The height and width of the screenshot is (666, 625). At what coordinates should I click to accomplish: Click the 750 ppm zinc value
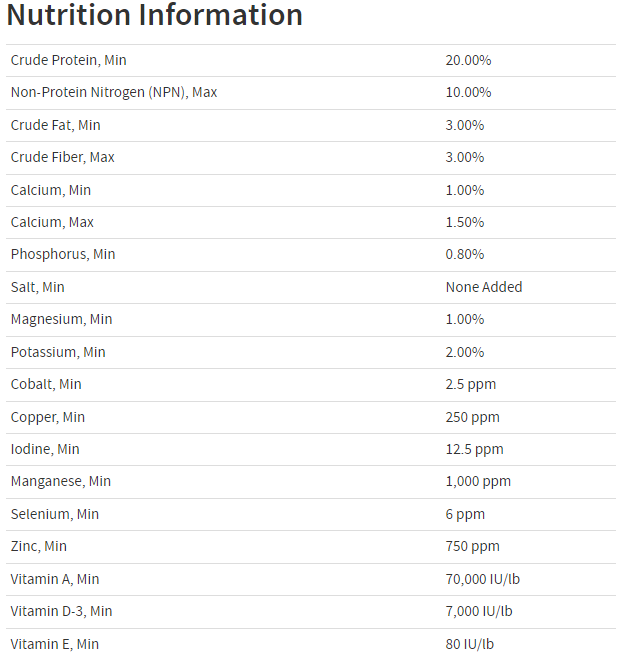pyautogui.click(x=472, y=546)
